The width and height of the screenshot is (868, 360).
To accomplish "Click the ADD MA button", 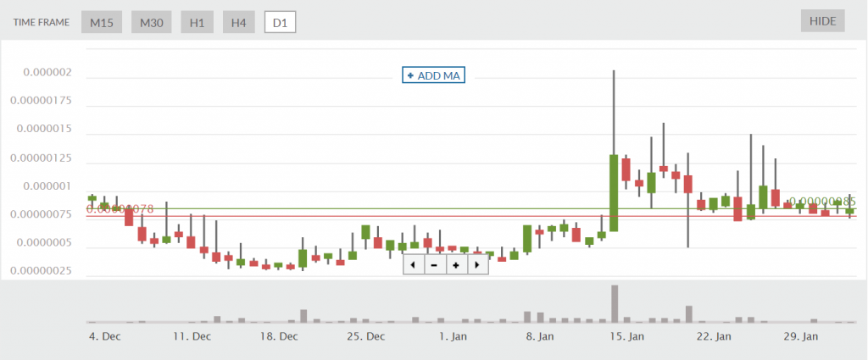I will click(x=433, y=75).
